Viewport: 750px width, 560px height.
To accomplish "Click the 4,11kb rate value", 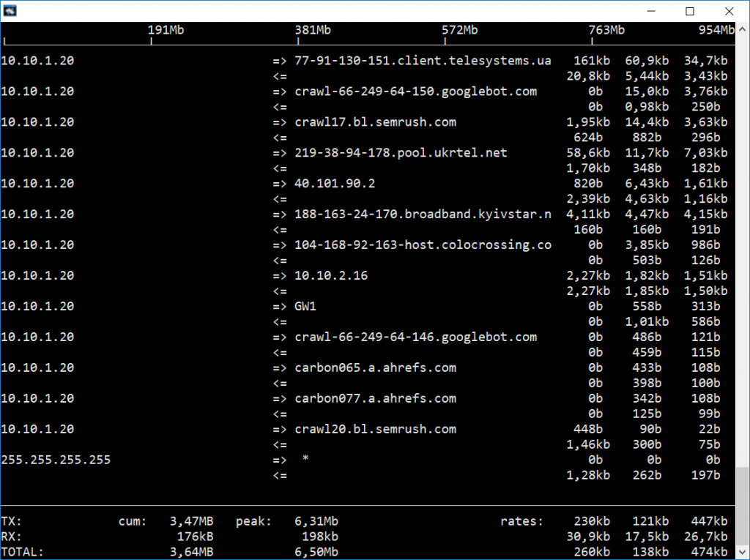I will click(588, 214).
